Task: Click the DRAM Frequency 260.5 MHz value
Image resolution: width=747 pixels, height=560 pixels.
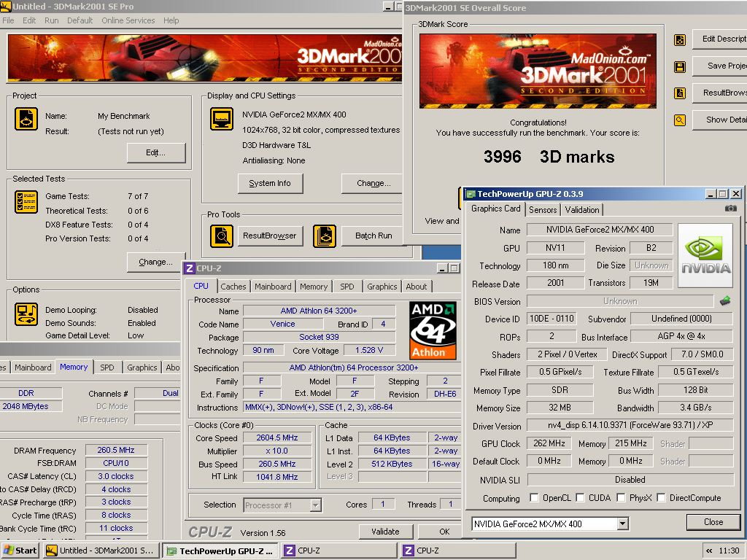Action: click(116, 450)
